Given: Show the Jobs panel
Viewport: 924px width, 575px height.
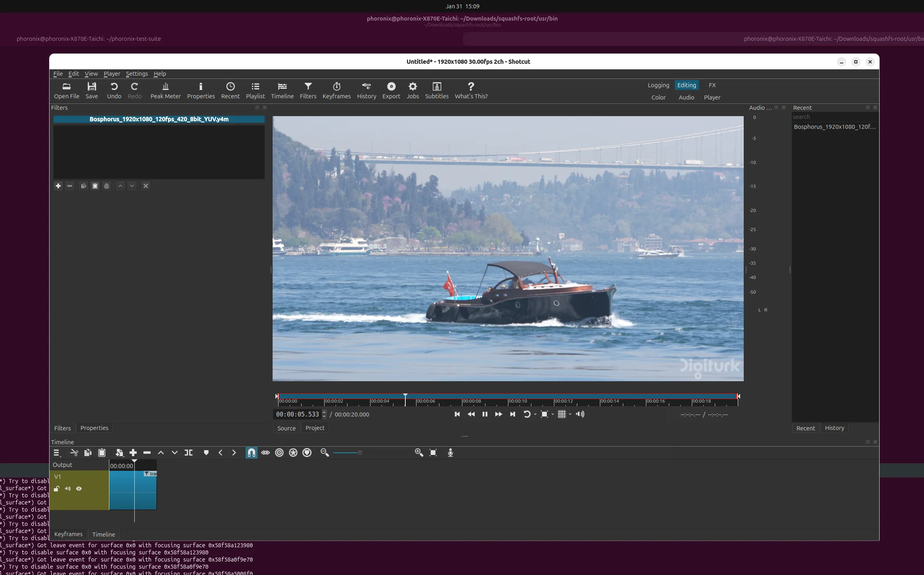Looking at the screenshot, I should 412,90.
